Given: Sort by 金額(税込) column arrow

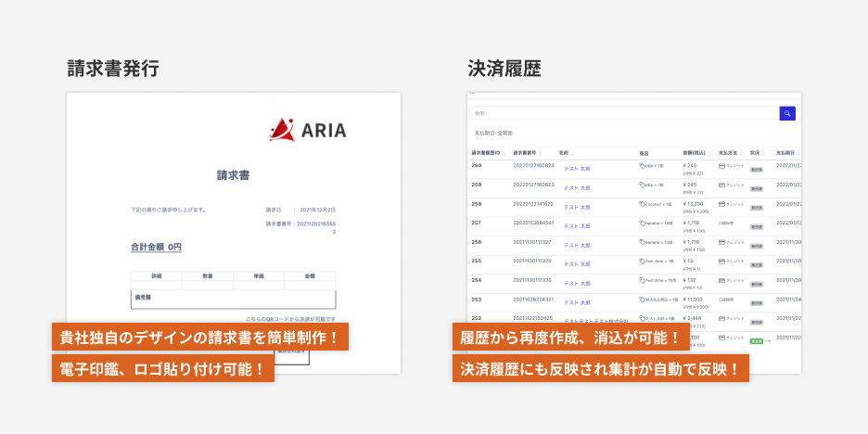Looking at the screenshot, I should (709, 153).
